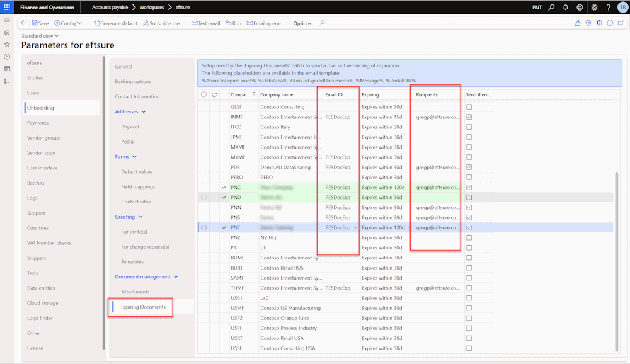Click the feedback smiley icon
630x364 pixels.
580,7
